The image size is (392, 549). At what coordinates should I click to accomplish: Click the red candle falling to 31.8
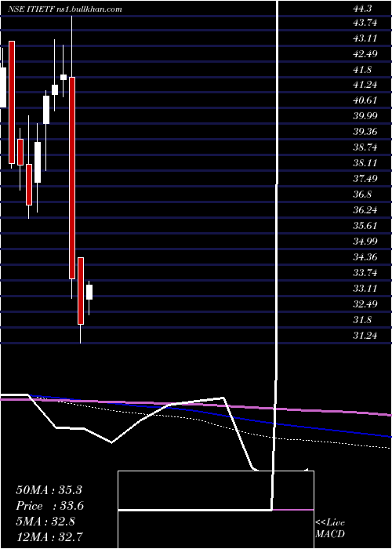pos(81,291)
